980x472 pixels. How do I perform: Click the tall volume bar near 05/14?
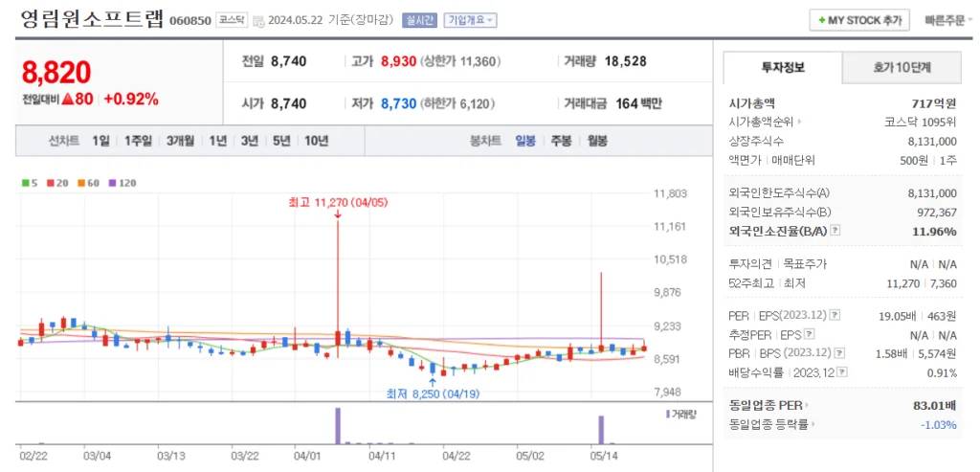pyautogui.click(x=601, y=430)
